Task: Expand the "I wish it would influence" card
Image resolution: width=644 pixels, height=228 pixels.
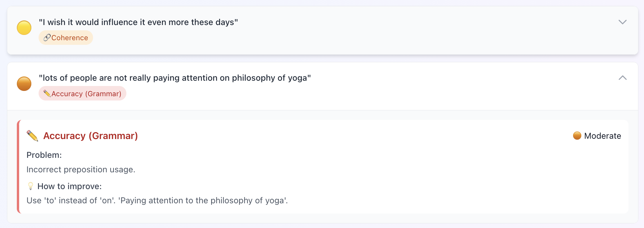Action: pos(622,22)
